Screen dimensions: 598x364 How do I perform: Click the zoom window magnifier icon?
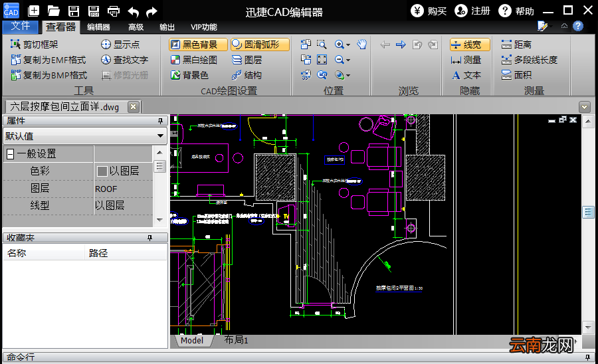(322, 45)
